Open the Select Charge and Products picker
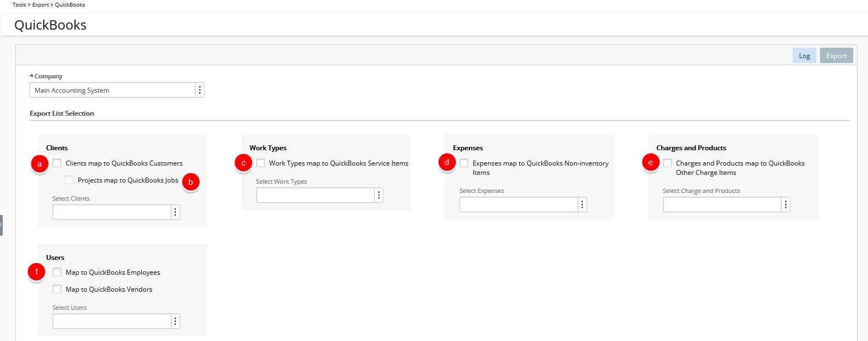 (x=786, y=204)
